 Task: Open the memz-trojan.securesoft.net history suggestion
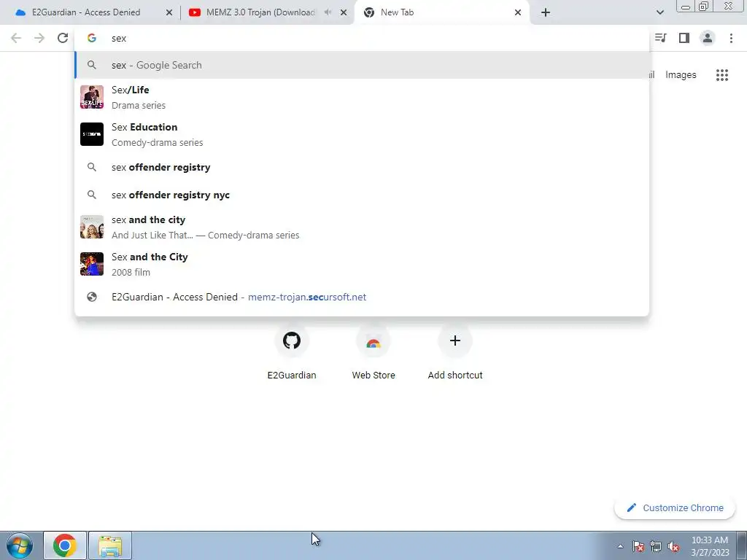click(x=362, y=297)
